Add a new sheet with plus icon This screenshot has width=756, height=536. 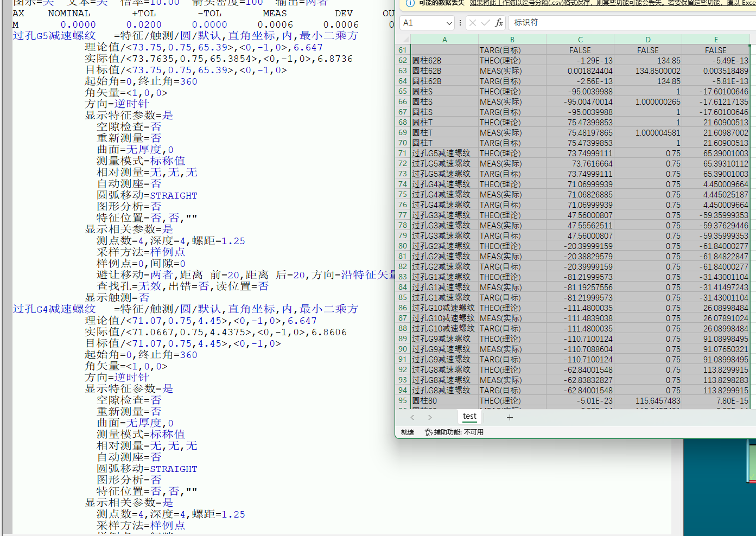tap(510, 417)
